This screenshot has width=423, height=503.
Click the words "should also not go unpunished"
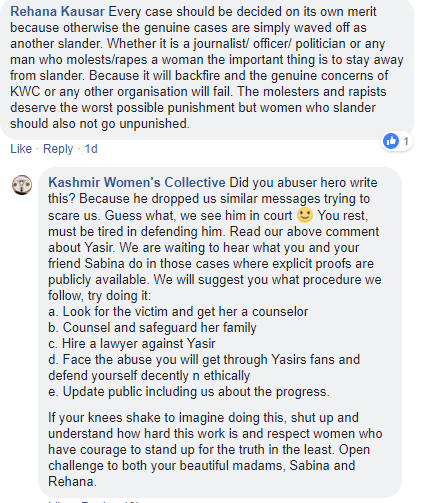tap(100, 124)
